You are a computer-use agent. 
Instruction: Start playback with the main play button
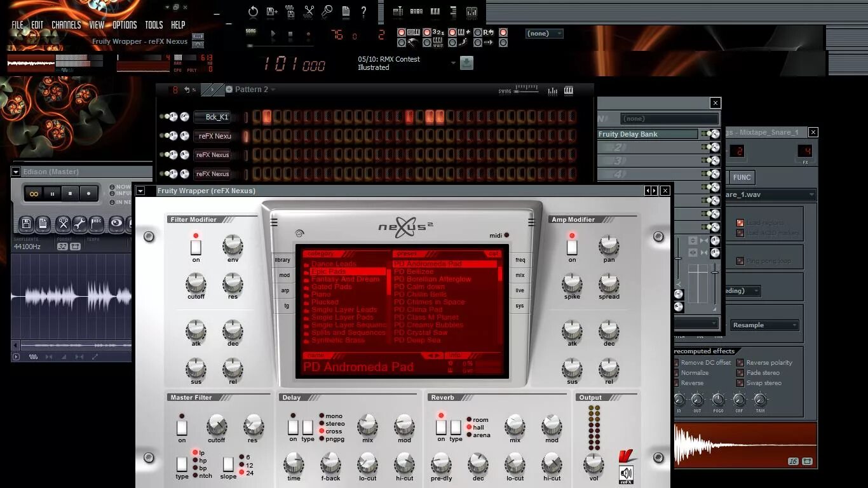coord(273,34)
